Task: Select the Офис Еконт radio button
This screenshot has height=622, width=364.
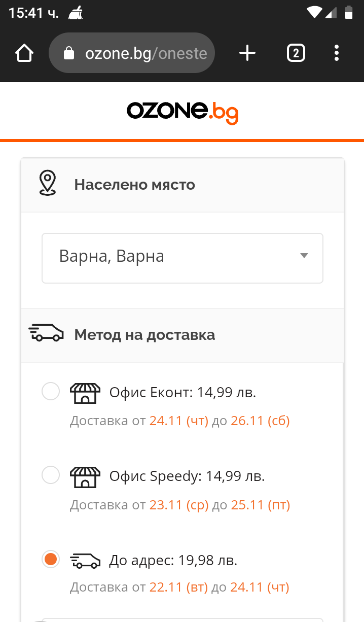Action: [51, 392]
